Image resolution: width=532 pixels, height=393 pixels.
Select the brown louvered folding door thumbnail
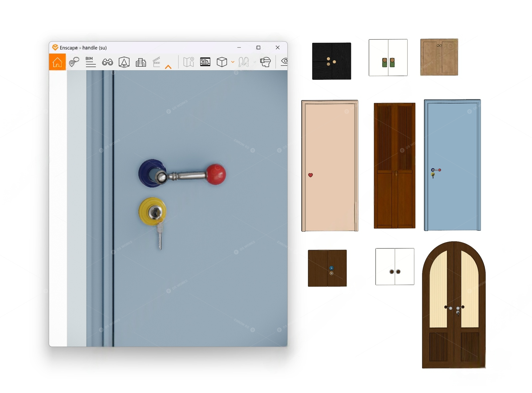coord(395,166)
